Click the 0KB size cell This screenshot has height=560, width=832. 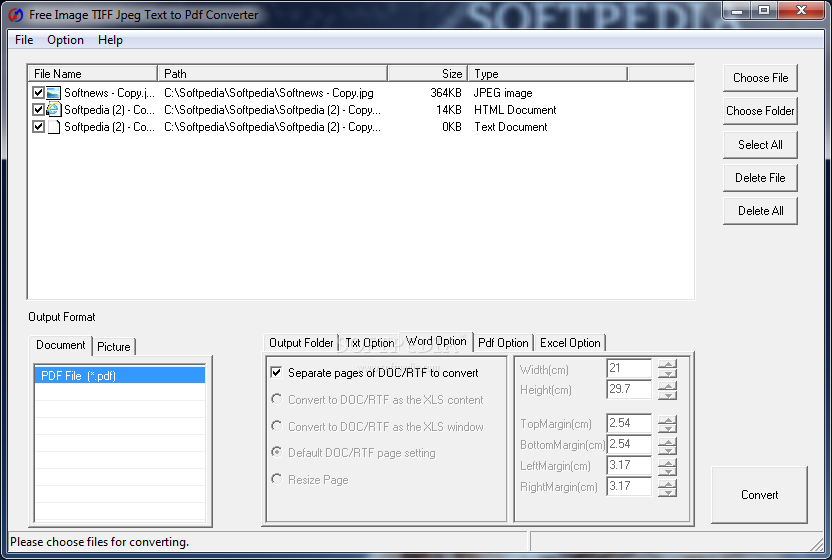452,127
